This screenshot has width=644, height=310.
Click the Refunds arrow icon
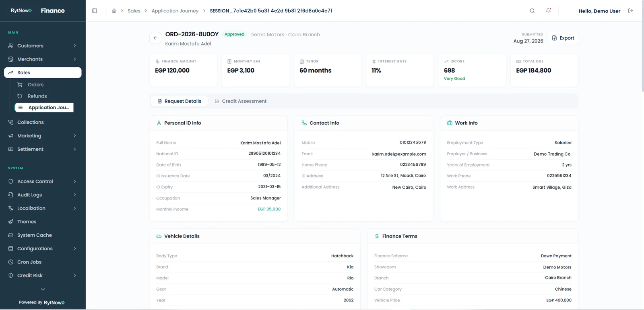coord(20,96)
